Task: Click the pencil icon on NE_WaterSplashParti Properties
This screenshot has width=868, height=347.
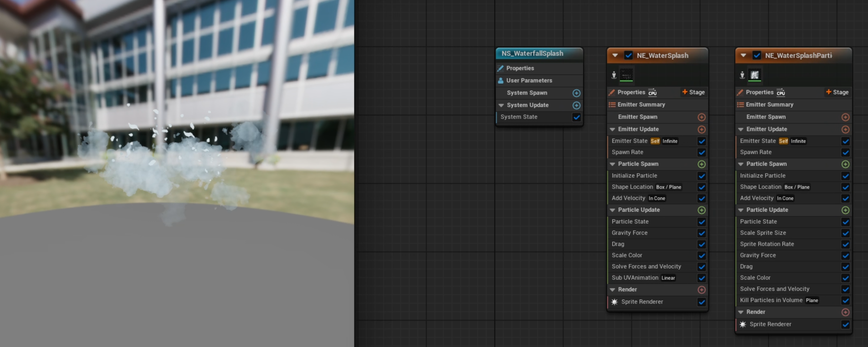Action: (x=740, y=93)
